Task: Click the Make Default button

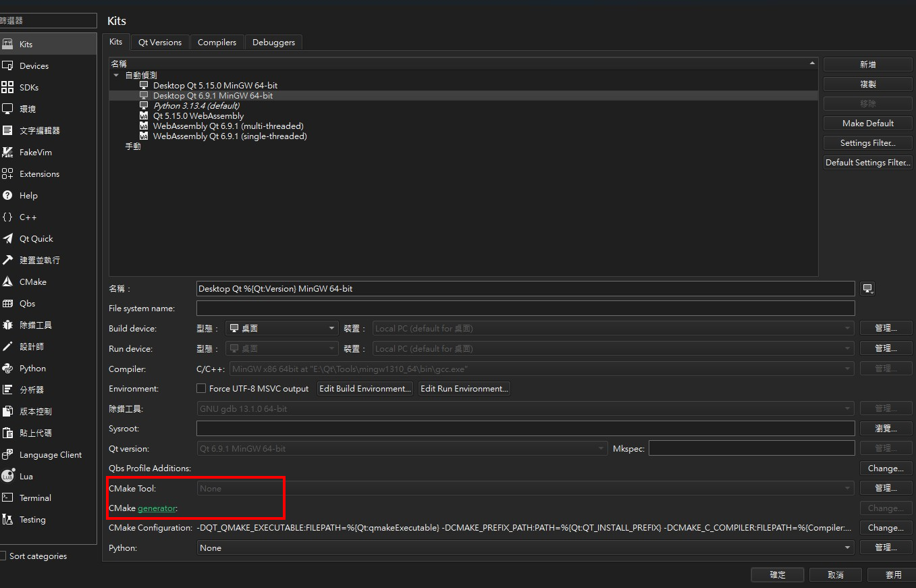Action: click(868, 123)
